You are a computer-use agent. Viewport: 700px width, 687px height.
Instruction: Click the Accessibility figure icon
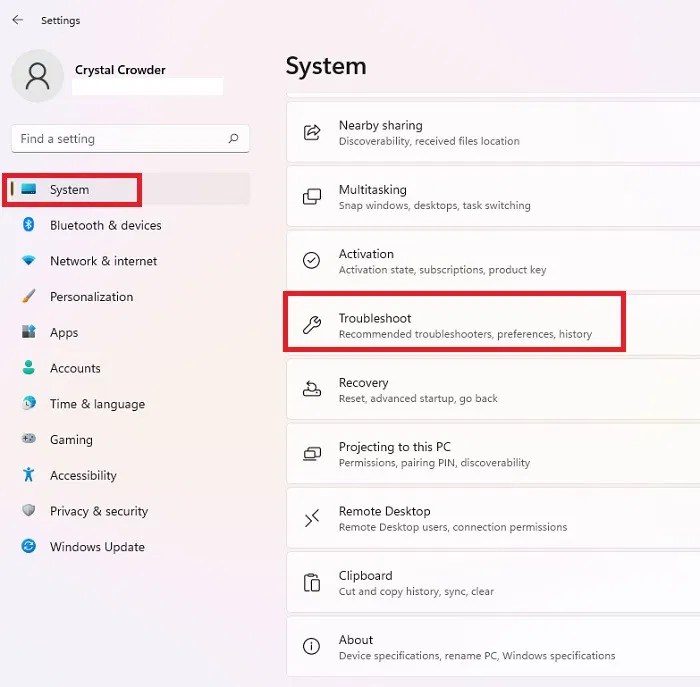(x=29, y=475)
